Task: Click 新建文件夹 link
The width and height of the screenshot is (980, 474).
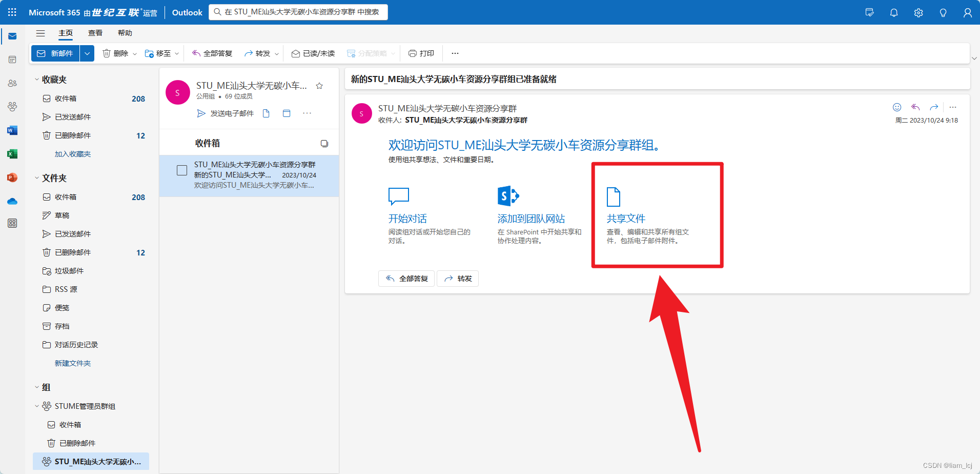Action: (x=73, y=363)
